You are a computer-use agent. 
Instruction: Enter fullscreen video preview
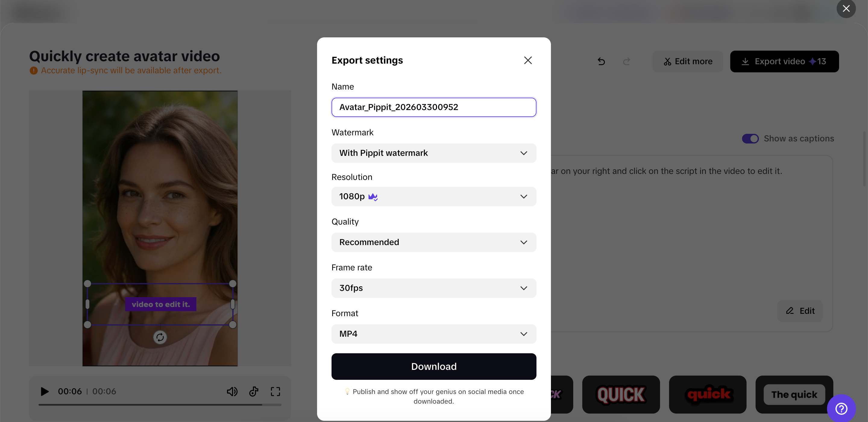click(275, 391)
